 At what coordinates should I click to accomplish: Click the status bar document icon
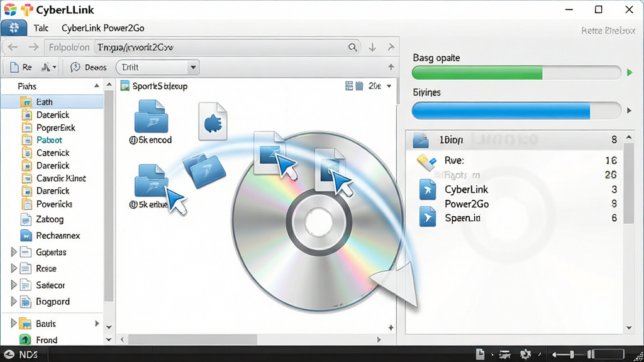480,354
